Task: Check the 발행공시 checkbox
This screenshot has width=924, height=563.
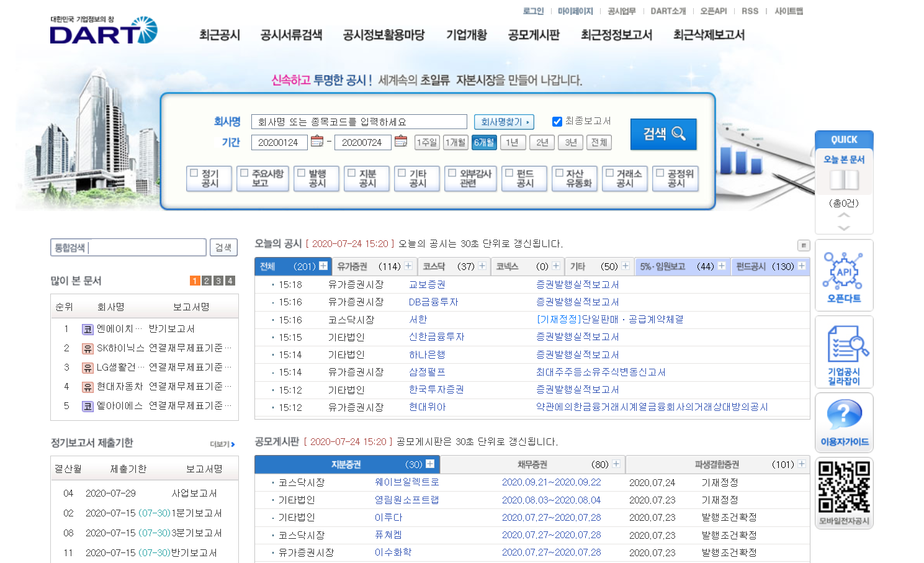Action: click(302, 173)
